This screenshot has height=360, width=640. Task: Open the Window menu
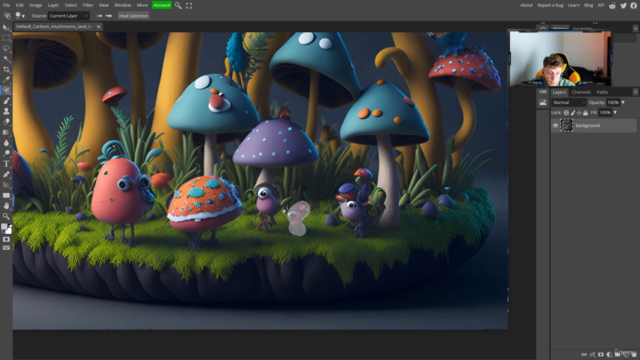[x=122, y=5]
